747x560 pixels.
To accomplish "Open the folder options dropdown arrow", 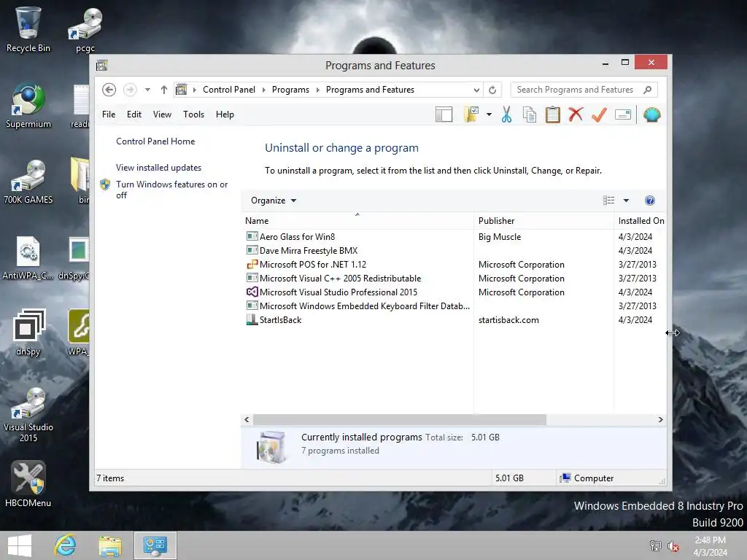I will [489, 114].
